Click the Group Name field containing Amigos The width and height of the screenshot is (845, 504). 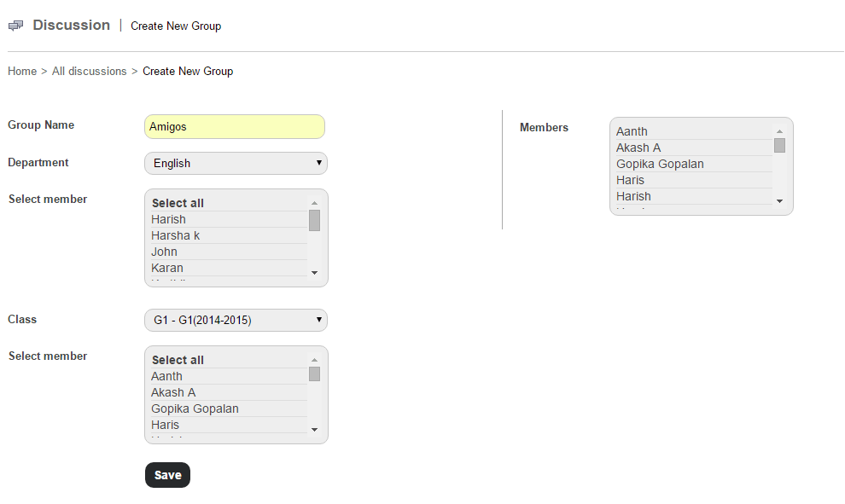(x=235, y=125)
